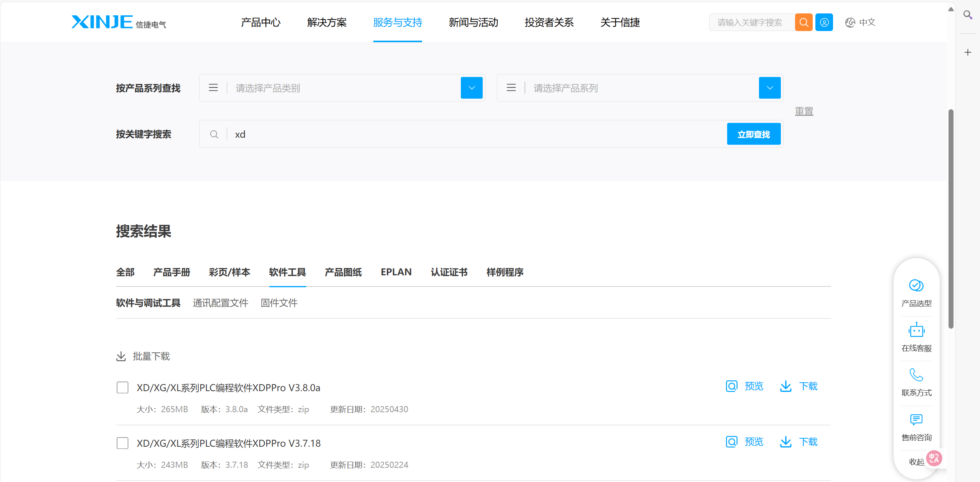The width and height of the screenshot is (980, 482).
Task: Open 产品中心 menu
Action: [261, 22]
